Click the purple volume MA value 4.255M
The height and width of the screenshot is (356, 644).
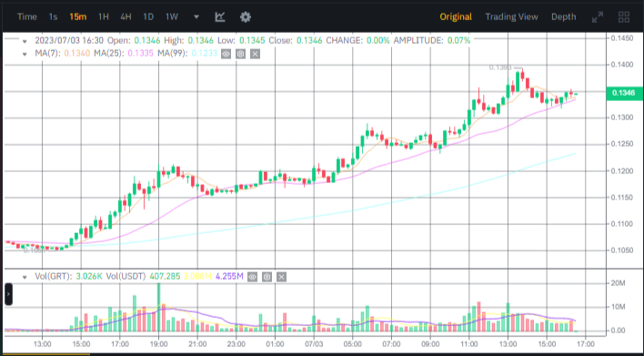229,276
